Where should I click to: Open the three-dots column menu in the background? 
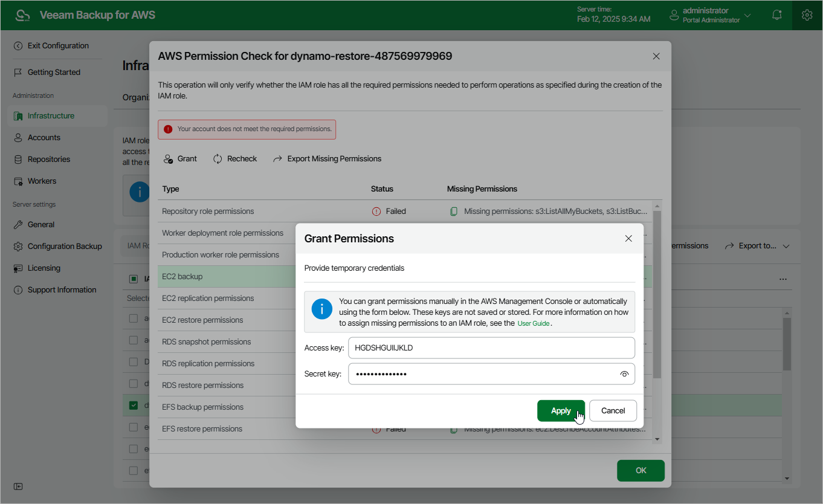pyautogui.click(x=783, y=279)
